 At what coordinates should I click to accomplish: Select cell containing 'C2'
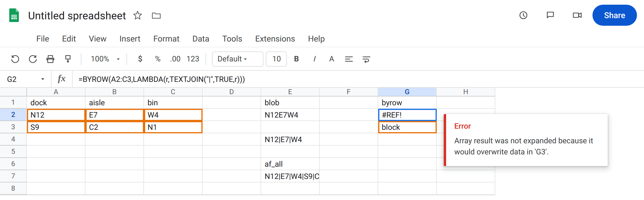pos(114,127)
